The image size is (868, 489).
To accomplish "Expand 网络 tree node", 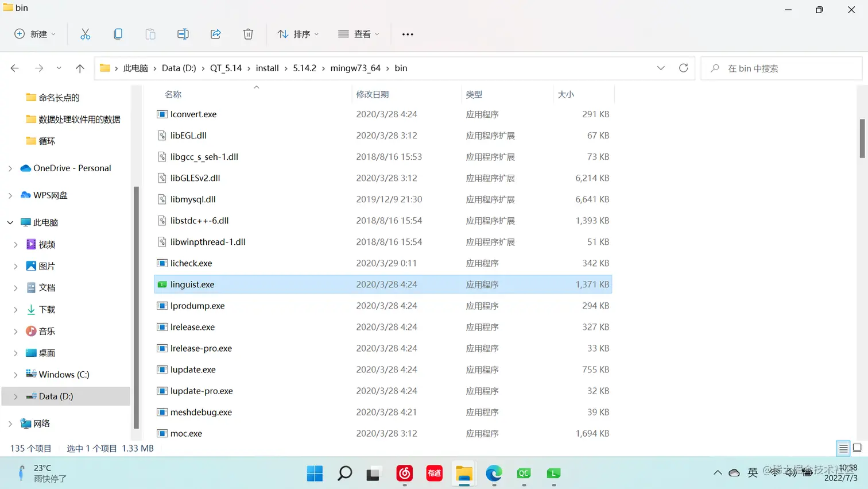I will click(x=10, y=423).
